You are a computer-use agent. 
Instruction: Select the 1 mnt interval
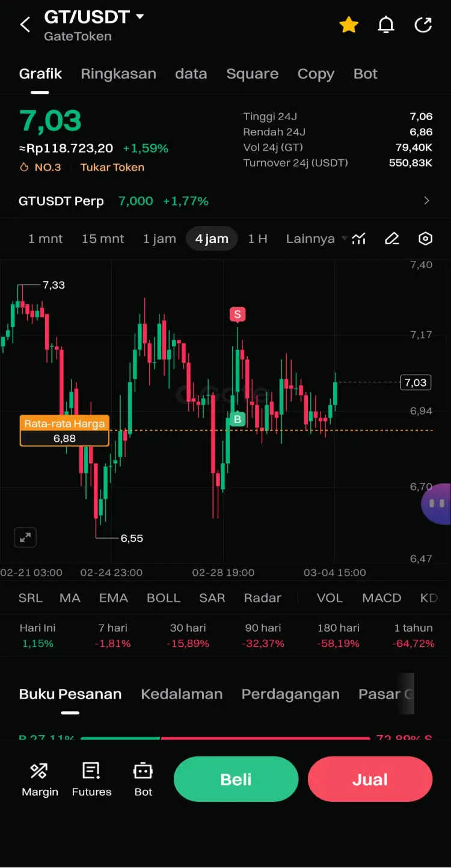point(45,239)
